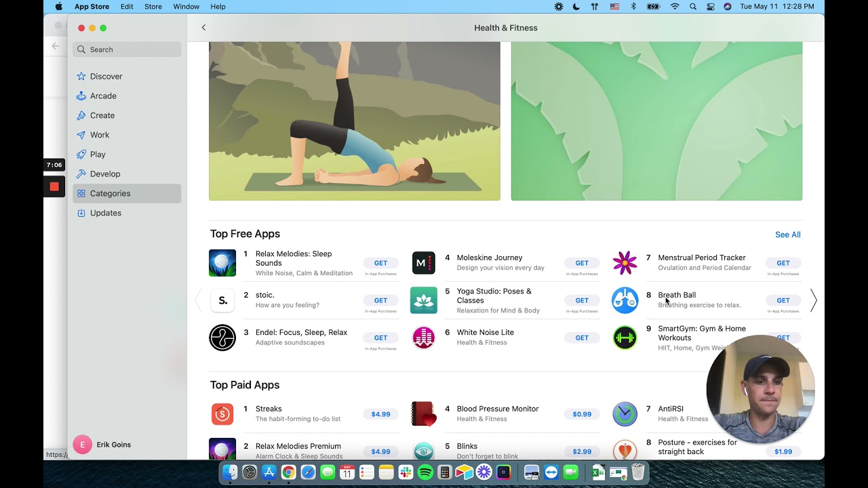868x488 pixels.
Task: Open the Help menu
Action: coord(218,7)
